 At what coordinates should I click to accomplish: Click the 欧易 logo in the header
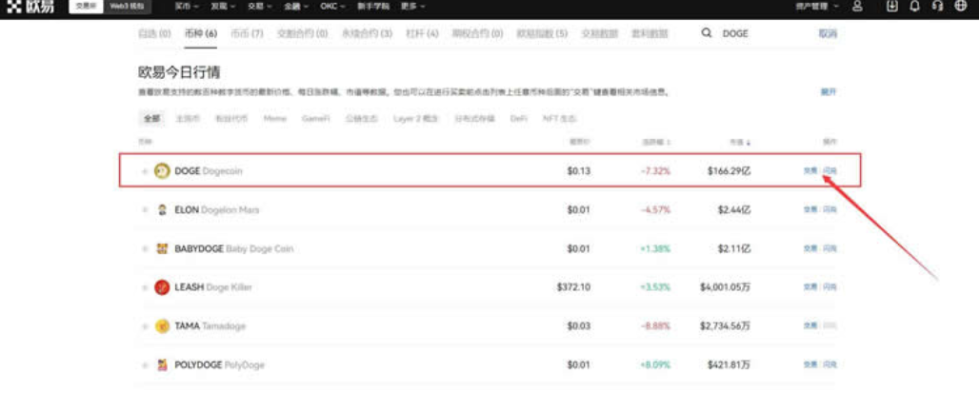(x=30, y=7)
